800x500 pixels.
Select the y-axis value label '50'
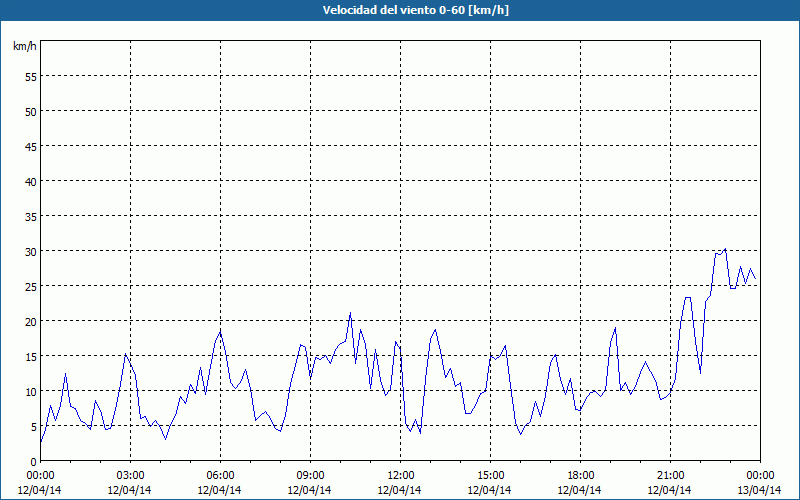click(x=31, y=112)
